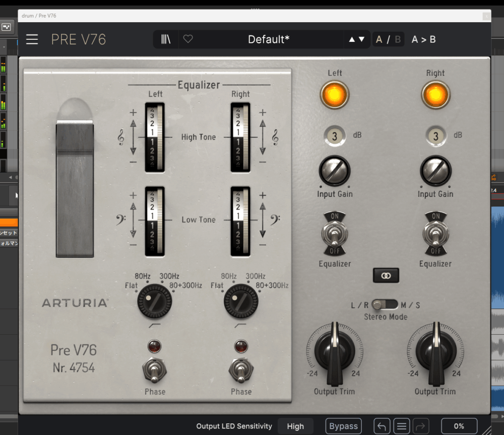Open the Default* preset name menu
The image size is (504, 435).
coord(269,39)
